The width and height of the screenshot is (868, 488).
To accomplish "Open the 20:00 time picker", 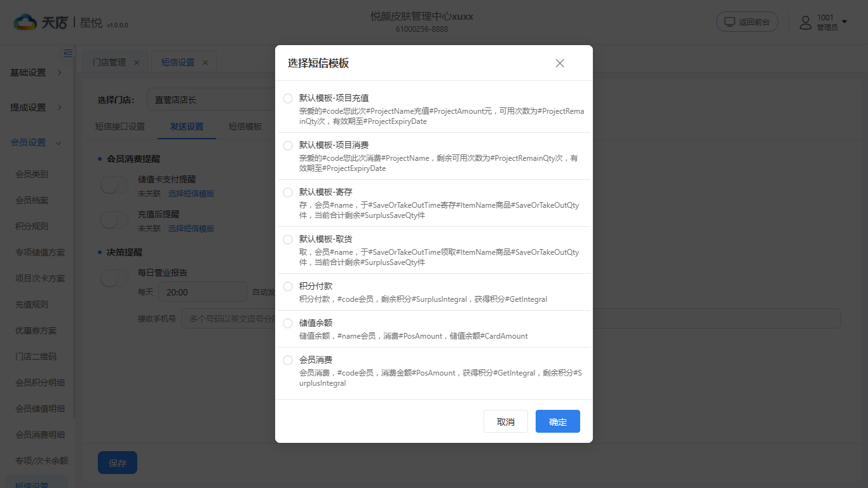I will point(202,292).
